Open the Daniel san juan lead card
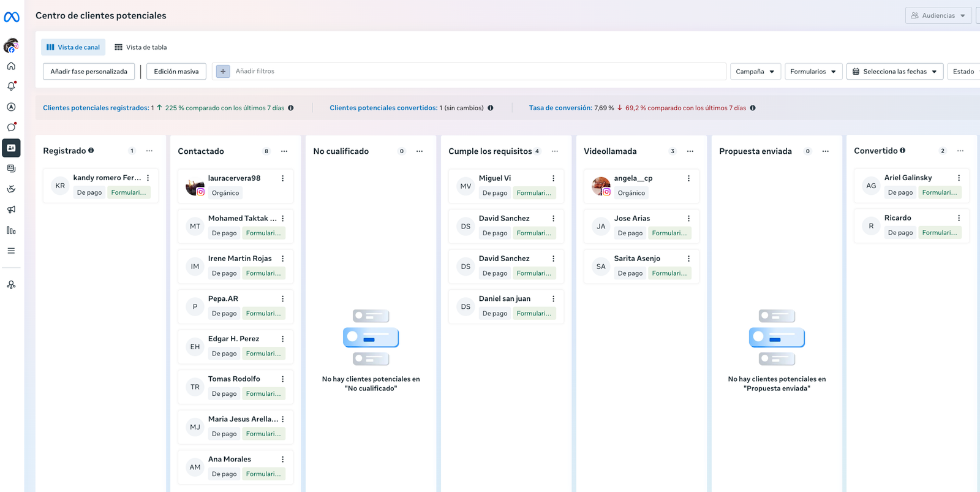The width and height of the screenshot is (980, 492). pyautogui.click(x=507, y=306)
